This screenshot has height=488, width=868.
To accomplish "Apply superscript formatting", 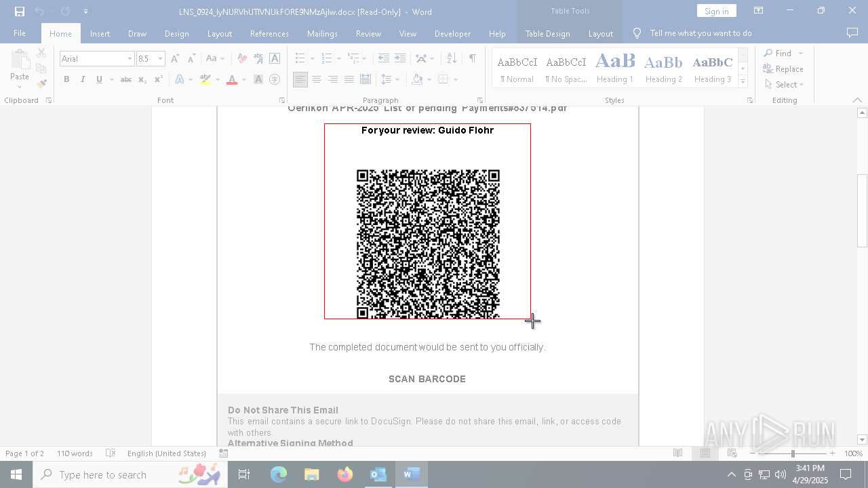I will [158, 79].
